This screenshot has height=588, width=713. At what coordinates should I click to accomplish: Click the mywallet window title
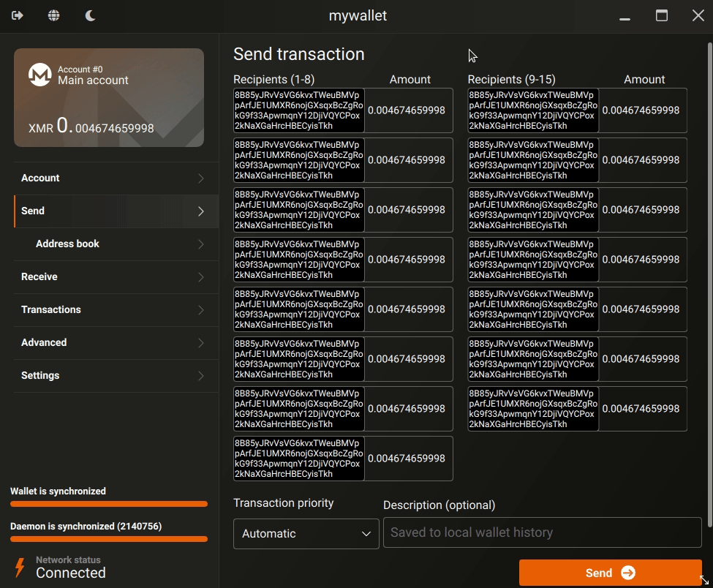click(x=358, y=15)
